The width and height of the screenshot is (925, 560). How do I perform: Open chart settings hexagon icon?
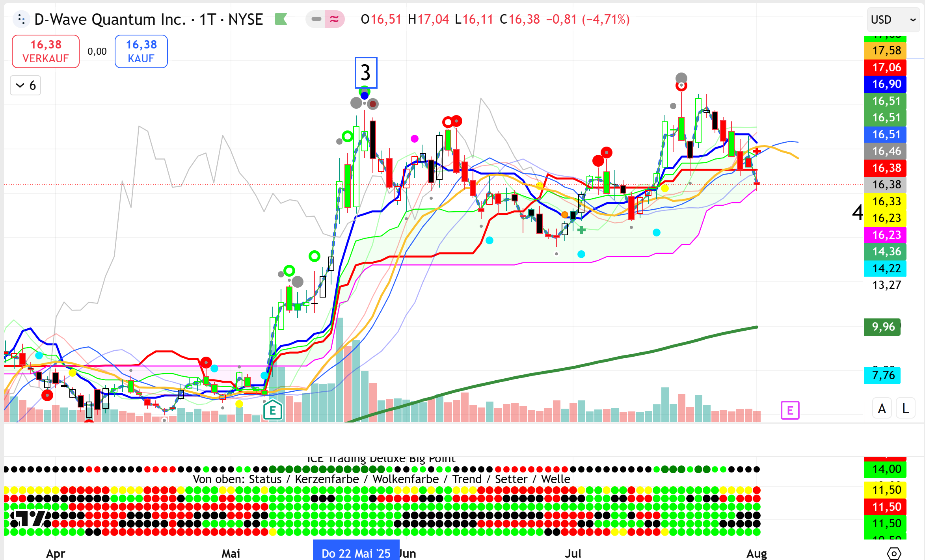pyautogui.click(x=893, y=553)
